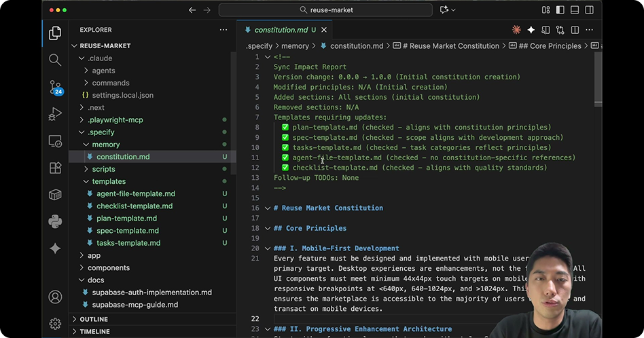Expand the OUTLINE section
Viewport: 644px width, 338px height.
coord(94,319)
